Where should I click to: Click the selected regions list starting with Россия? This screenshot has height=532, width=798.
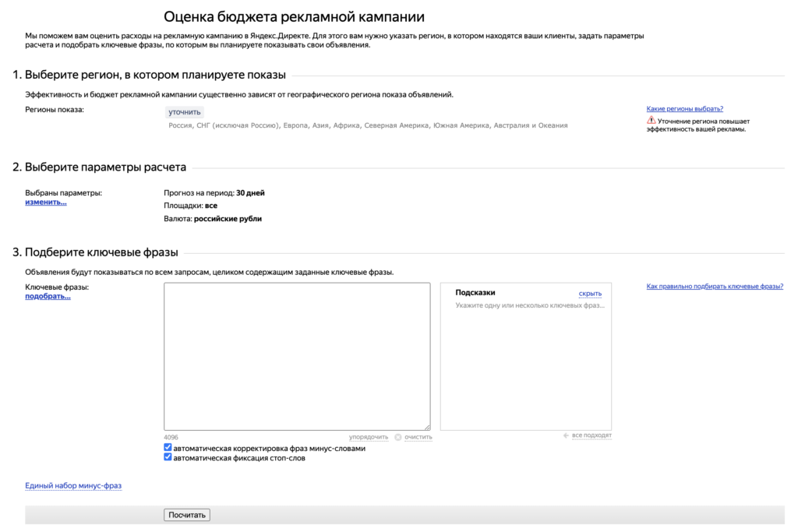point(368,125)
